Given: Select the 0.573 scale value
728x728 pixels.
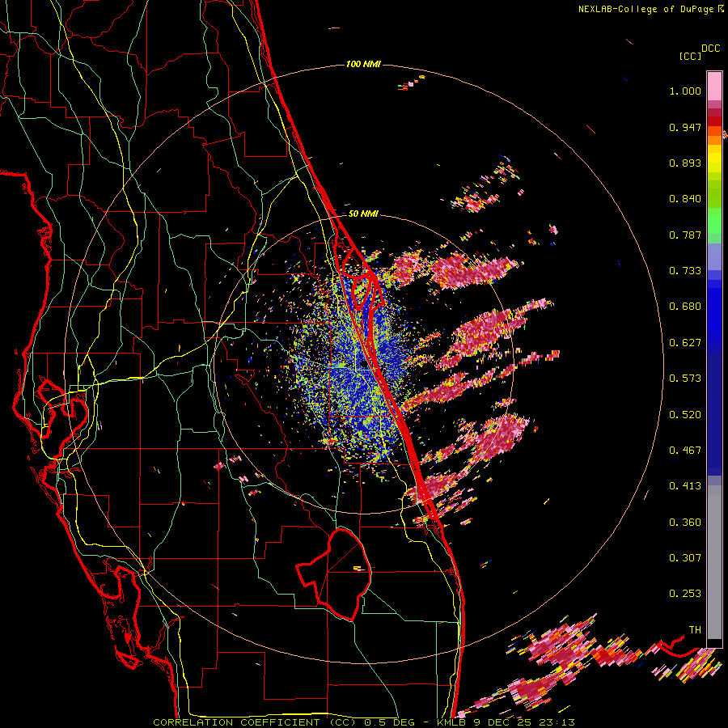Looking at the screenshot, I should click(x=685, y=379).
